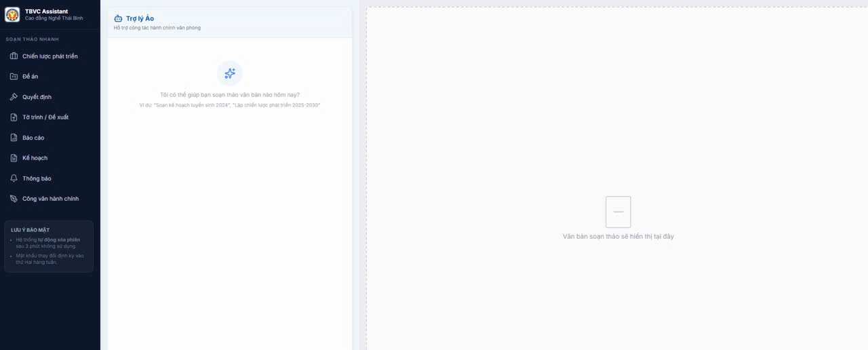Select Quyết định from the sidebar menu

[x=37, y=97]
